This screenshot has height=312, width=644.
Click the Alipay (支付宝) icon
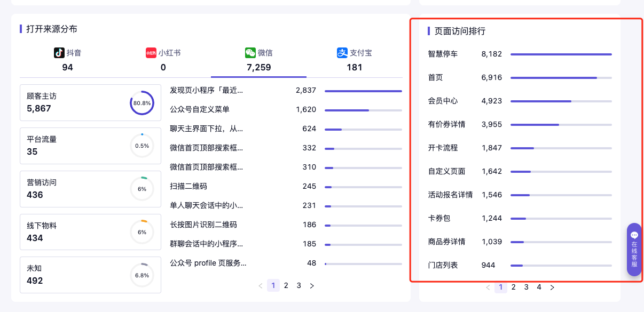pyautogui.click(x=342, y=53)
